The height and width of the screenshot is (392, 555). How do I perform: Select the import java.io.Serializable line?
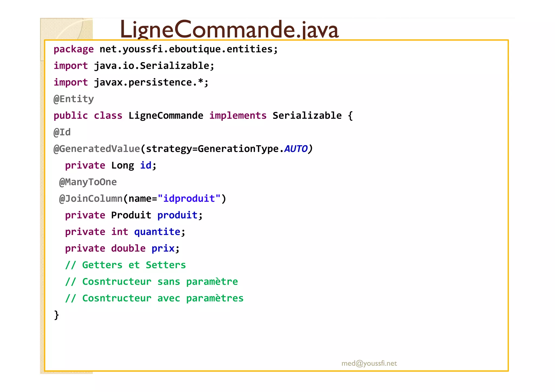pyautogui.click(x=134, y=66)
